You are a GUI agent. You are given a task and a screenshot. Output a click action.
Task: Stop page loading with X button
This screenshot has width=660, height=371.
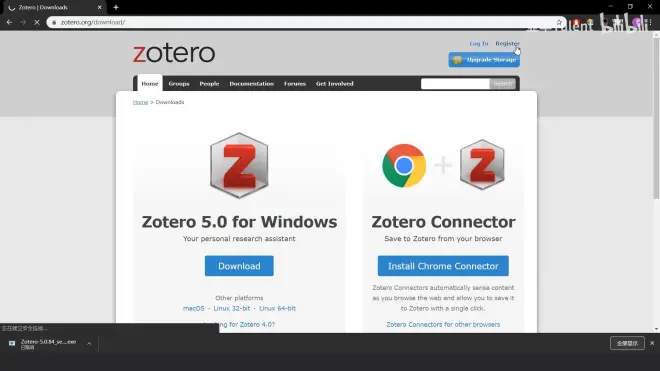[37, 22]
